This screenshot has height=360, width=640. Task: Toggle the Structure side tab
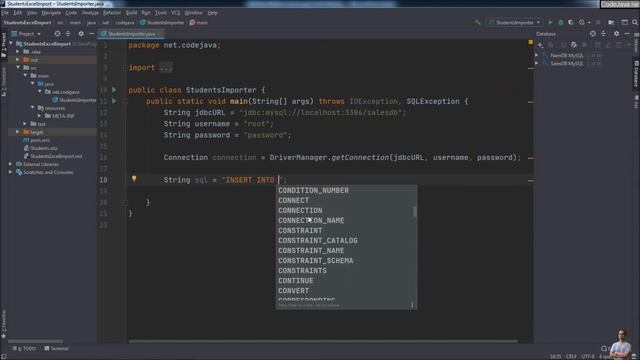(x=4, y=82)
